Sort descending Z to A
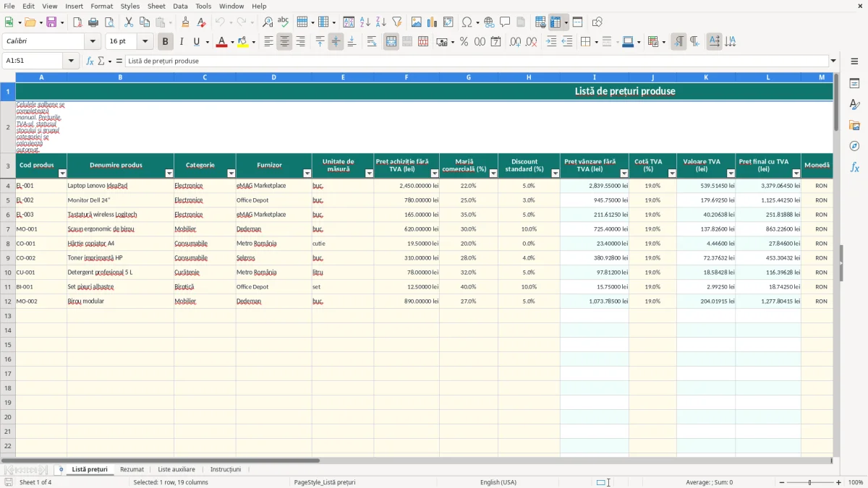868x488 pixels. click(380, 22)
